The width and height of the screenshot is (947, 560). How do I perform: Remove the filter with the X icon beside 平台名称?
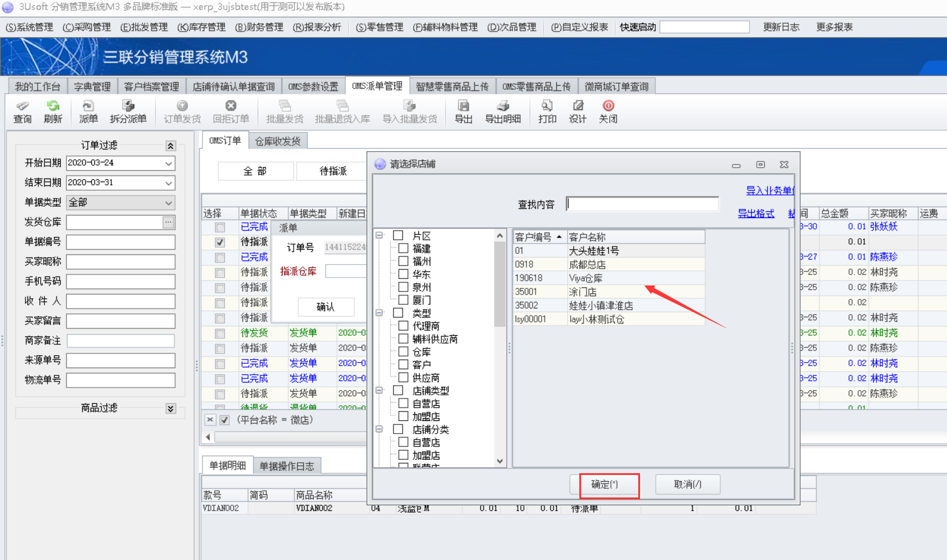pos(210,420)
